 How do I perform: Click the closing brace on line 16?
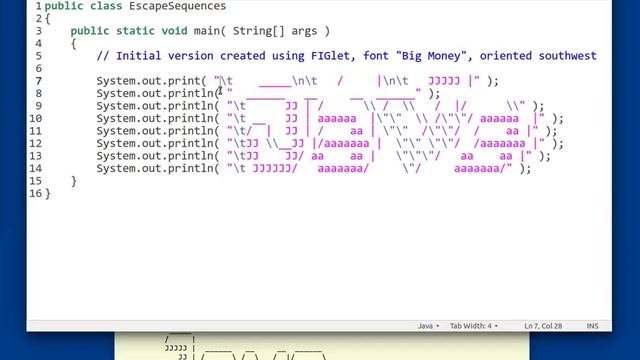pos(48,193)
